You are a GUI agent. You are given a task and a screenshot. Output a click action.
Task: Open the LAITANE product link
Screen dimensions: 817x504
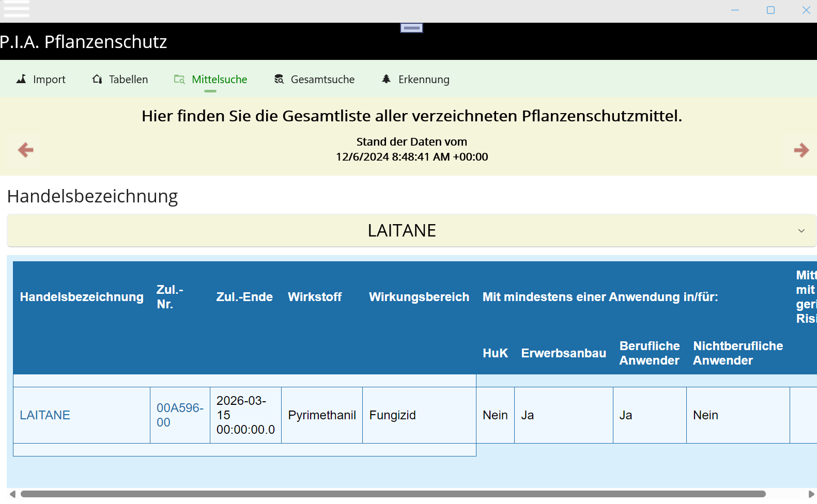coord(45,415)
